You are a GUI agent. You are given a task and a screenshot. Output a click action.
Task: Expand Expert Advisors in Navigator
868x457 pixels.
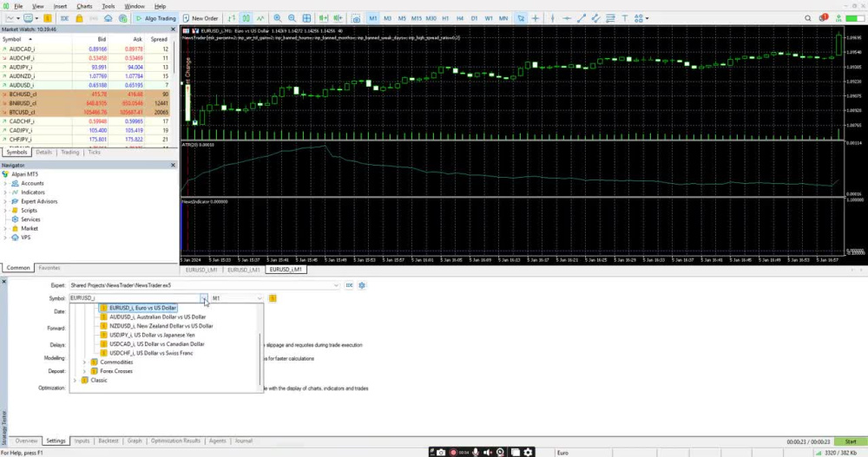pyautogui.click(x=5, y=201)
